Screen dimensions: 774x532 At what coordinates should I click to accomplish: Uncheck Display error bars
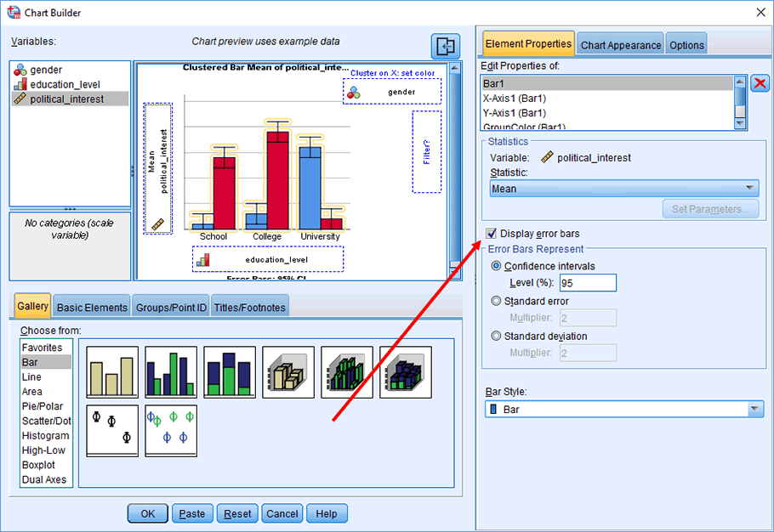point(491,234)
